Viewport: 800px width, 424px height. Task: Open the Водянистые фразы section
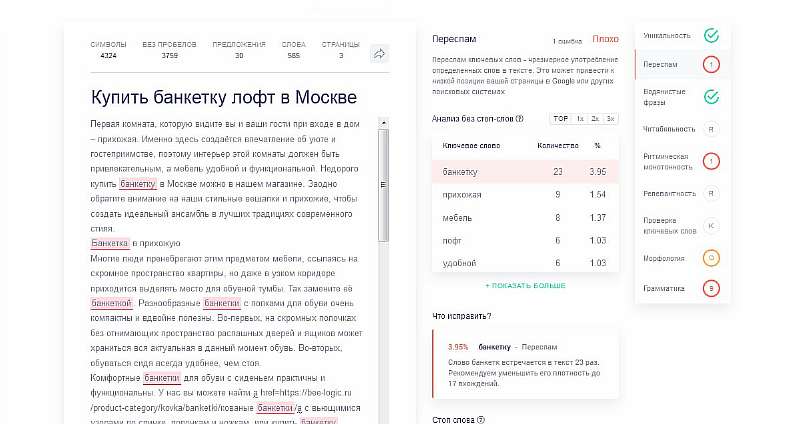point(664,97)
